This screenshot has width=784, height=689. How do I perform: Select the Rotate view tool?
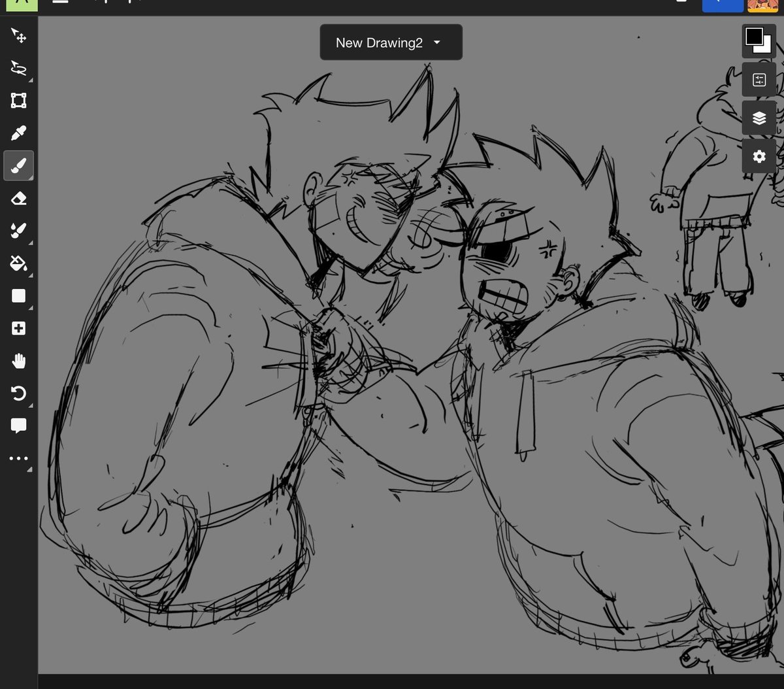pos(18,394)
